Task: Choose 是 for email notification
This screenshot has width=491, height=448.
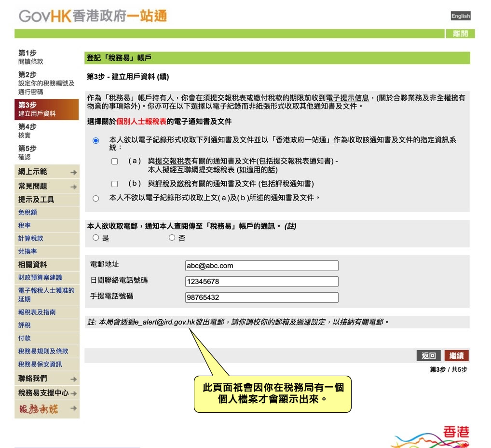Action: point(96,238)
